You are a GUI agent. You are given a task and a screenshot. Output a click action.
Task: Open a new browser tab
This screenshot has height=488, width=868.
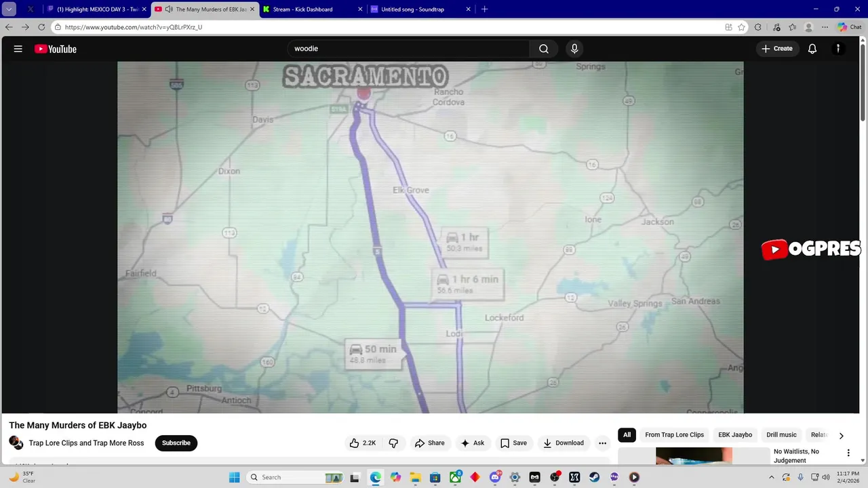[484, 9]
